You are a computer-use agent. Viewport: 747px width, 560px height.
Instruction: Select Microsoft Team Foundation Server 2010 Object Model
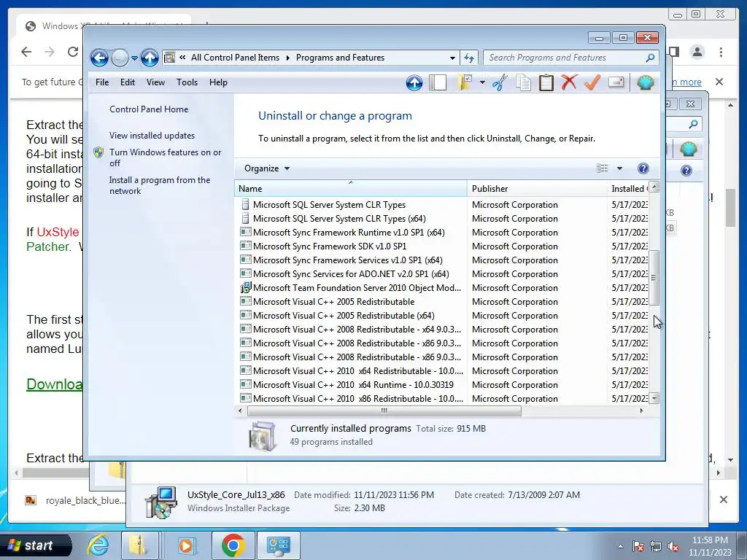coord(357,287)
